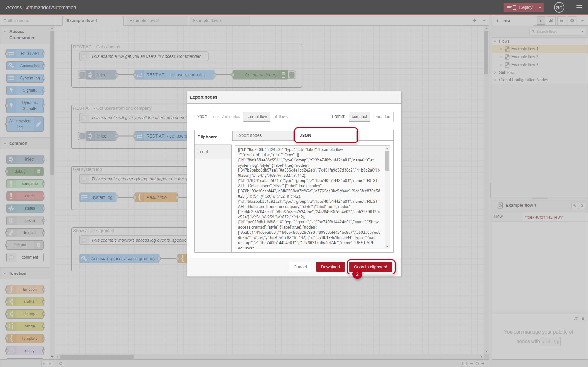Image resolution: width=588 pixels, height=367 pixels.
Task: Click the Dynamic SignalR palette node
Action: (25, 105)
